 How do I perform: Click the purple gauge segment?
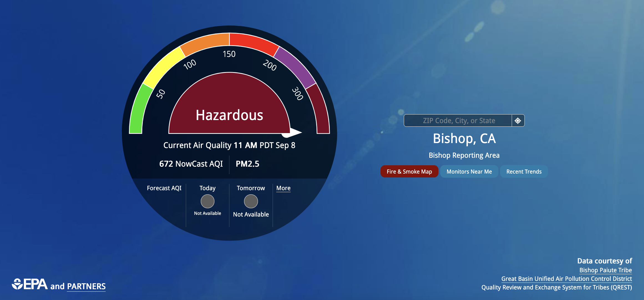296,67
